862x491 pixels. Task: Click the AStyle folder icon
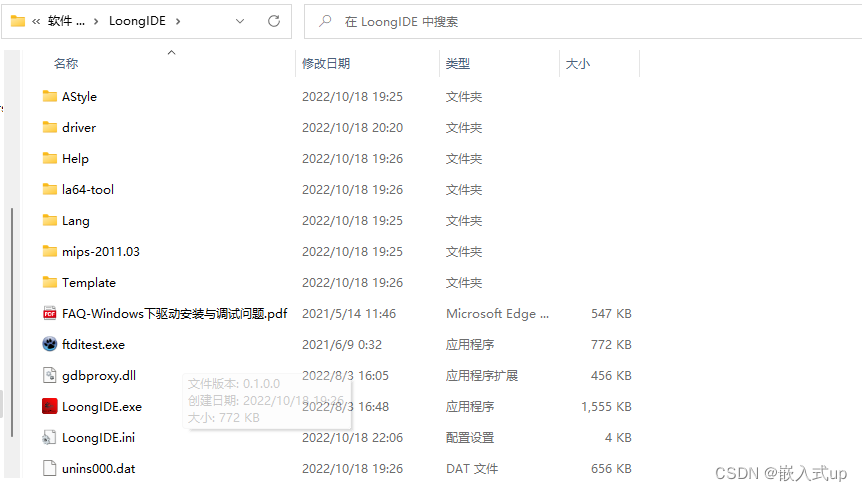click(49, 96)
